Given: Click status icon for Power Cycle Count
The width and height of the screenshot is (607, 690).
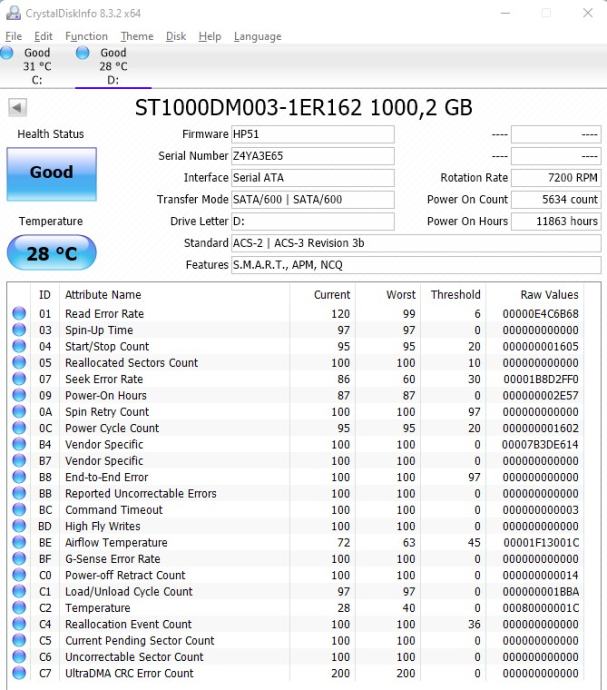Looking at the screenshot, I should pos(19,428).
